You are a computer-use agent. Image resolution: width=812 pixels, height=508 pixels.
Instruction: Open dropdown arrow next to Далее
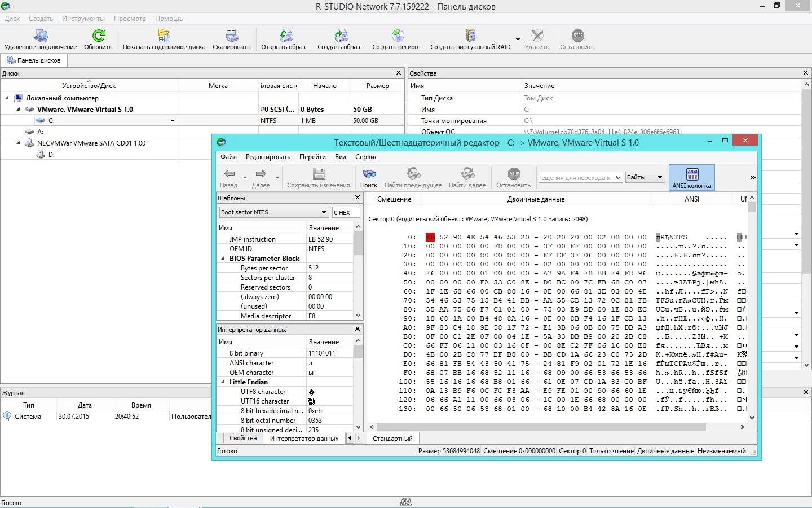tap(277, 178)
